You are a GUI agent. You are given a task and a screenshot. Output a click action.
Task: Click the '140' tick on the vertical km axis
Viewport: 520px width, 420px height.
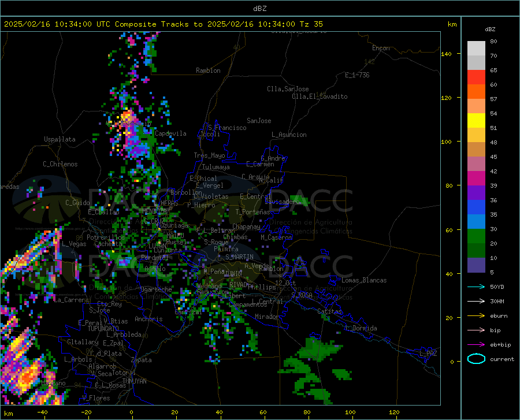click(x=447, y=54)
